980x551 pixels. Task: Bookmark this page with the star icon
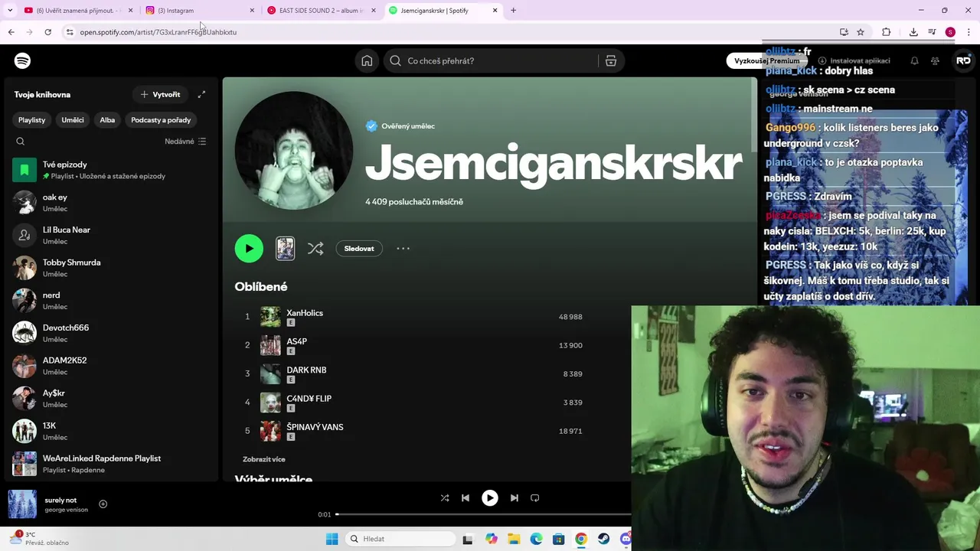[861, 32]
